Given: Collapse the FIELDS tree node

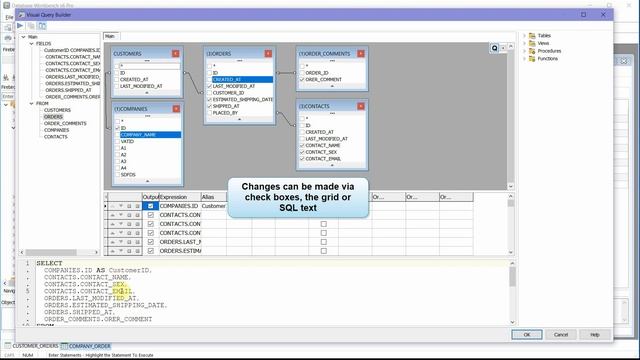Looking at the screenshot, I should 31,44.
